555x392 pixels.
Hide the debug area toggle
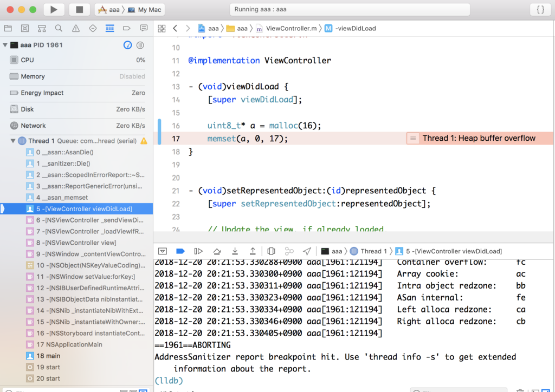pyautogui.click(x=163, y=251)
